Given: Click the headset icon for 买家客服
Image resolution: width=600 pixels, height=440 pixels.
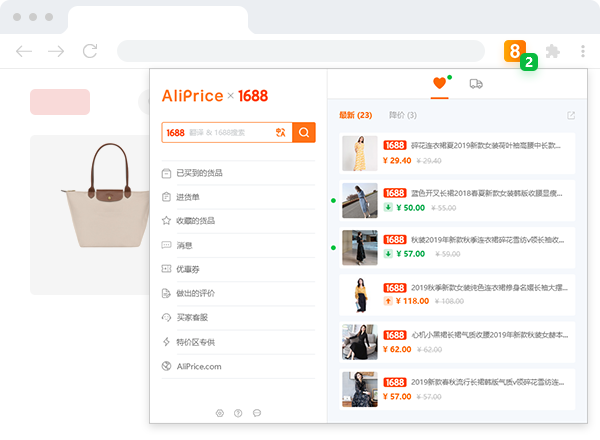Looking at the screenshot, I should (x=166, y=317).
